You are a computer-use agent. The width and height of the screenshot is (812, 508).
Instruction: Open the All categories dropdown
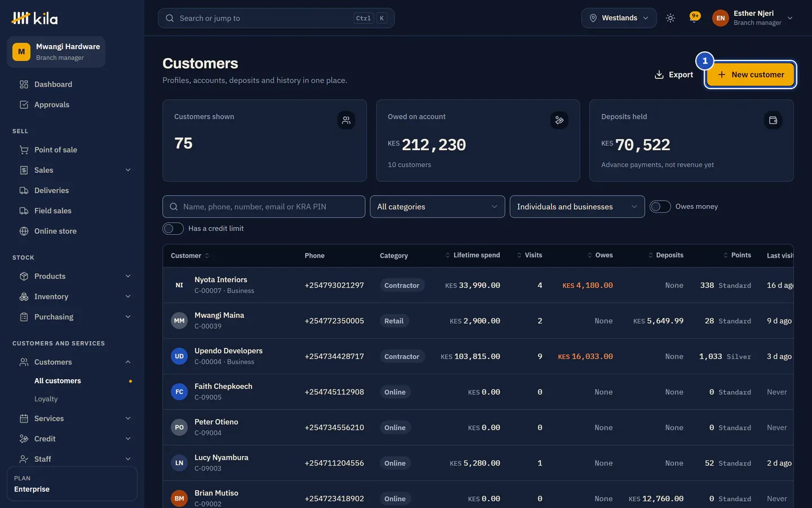click(x=438, y=207)
